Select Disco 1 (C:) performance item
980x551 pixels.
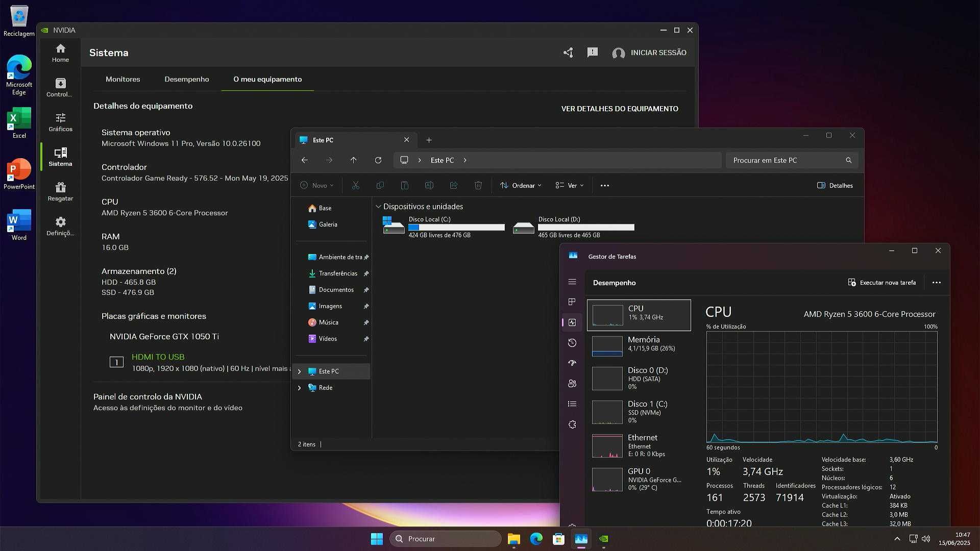(639, 412)
